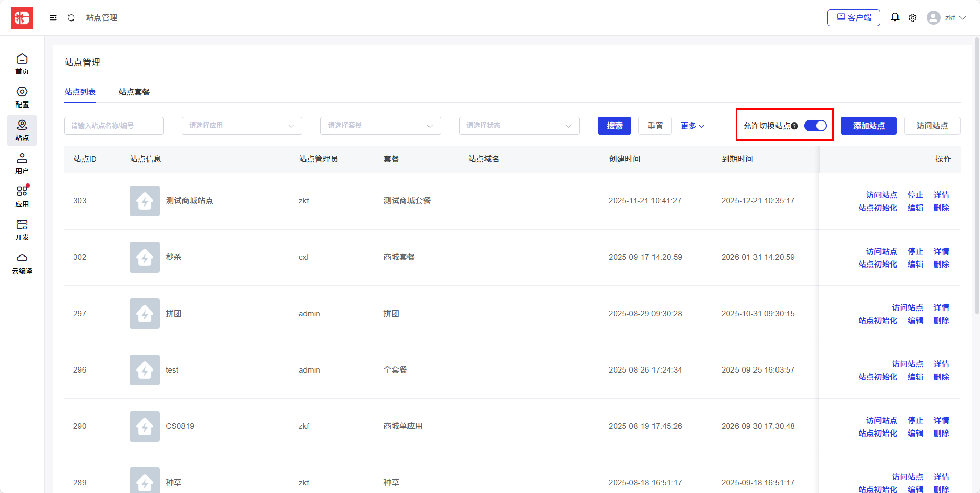Toggle the 允许切换站点 switch
980x493 pixels.
click(815, 126)
